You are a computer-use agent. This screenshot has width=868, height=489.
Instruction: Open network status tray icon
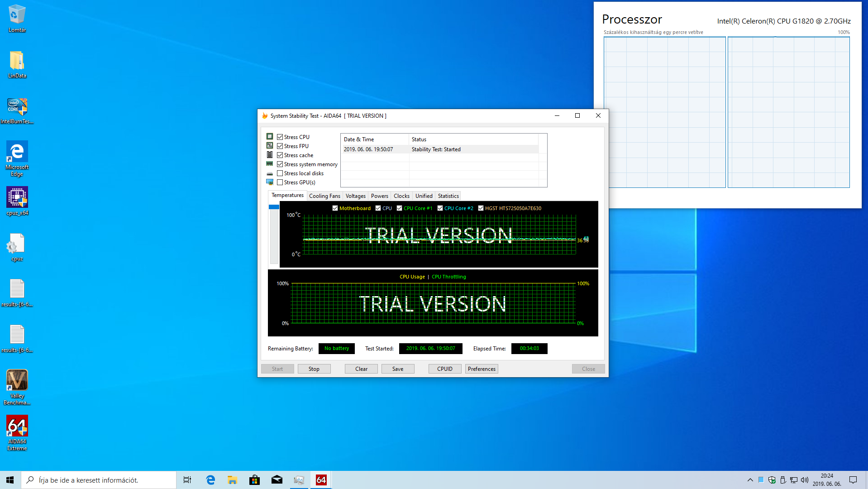coord(794,480)
